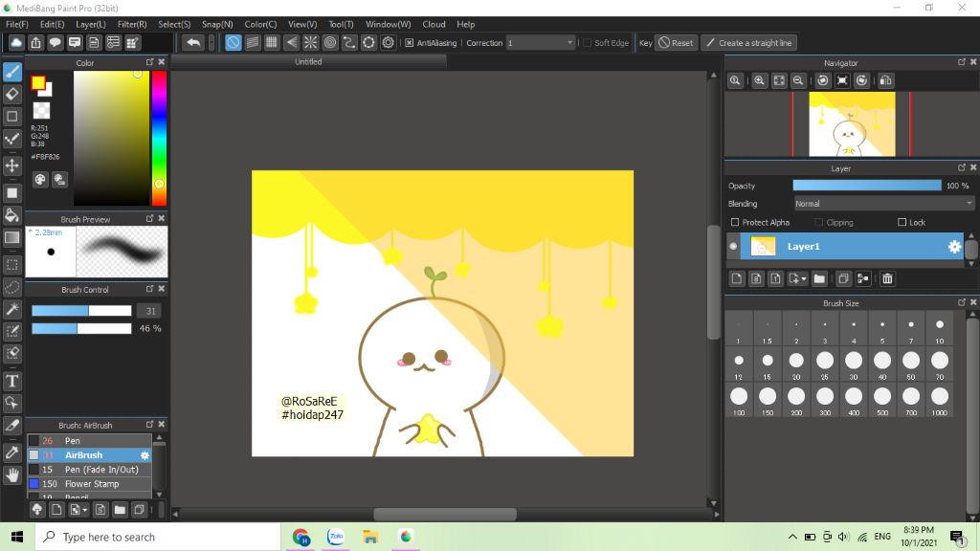Select Flower Stamp brush
This screenshot has width=980, height=551.
tap(89, 484)
